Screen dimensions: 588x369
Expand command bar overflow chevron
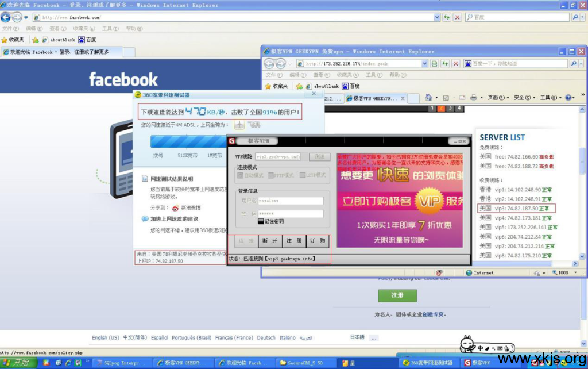coord(583,95)
